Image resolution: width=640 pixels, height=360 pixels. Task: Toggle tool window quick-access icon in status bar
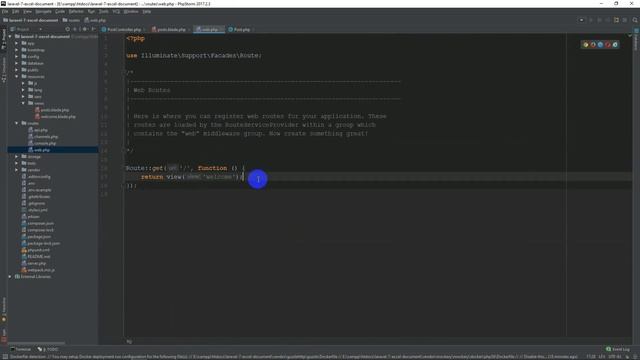coord(4,357)
